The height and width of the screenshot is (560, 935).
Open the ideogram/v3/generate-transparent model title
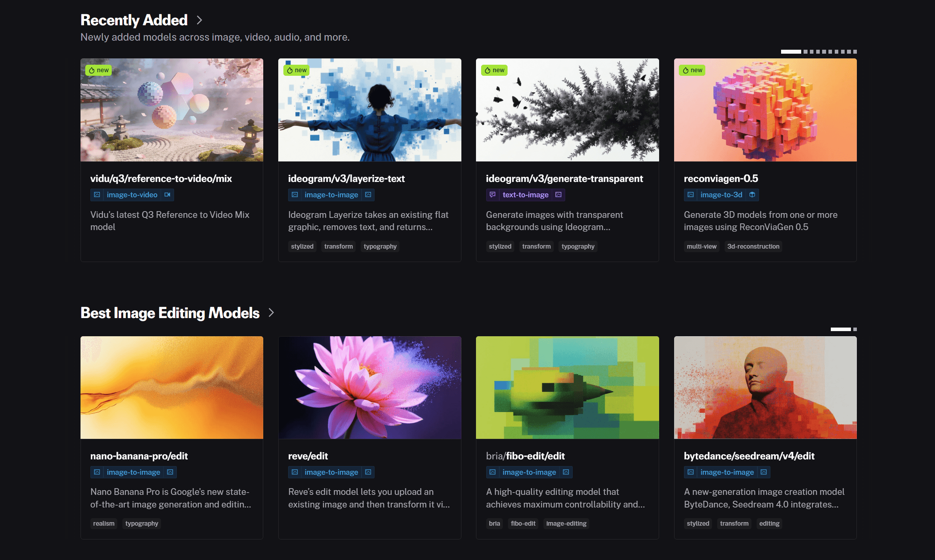tap(564, 179)
